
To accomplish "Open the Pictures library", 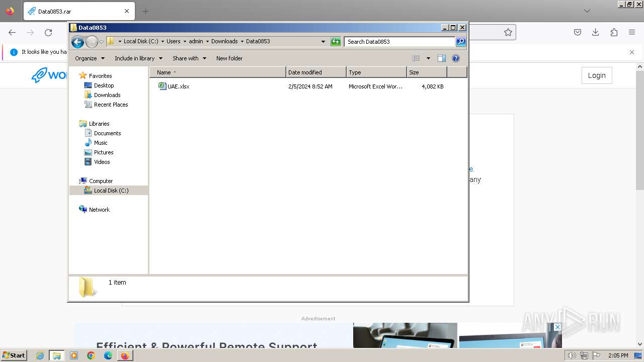I will tap(104, 152).
